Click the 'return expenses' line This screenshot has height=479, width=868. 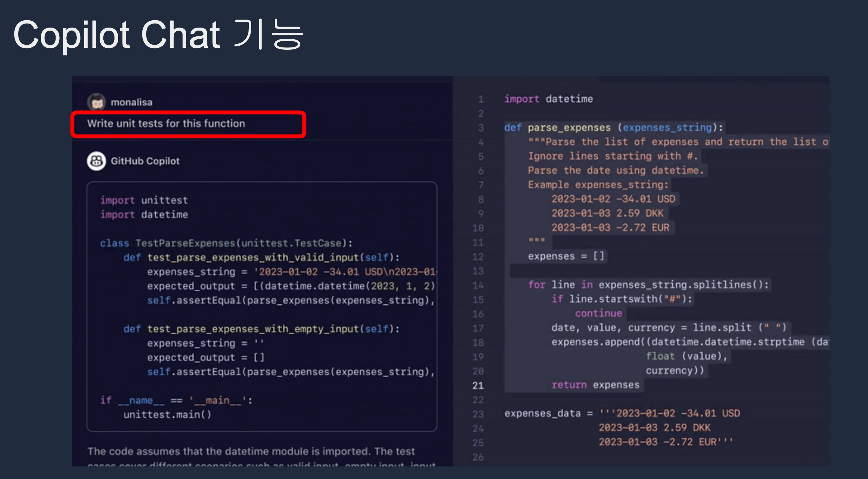[595, 385]
